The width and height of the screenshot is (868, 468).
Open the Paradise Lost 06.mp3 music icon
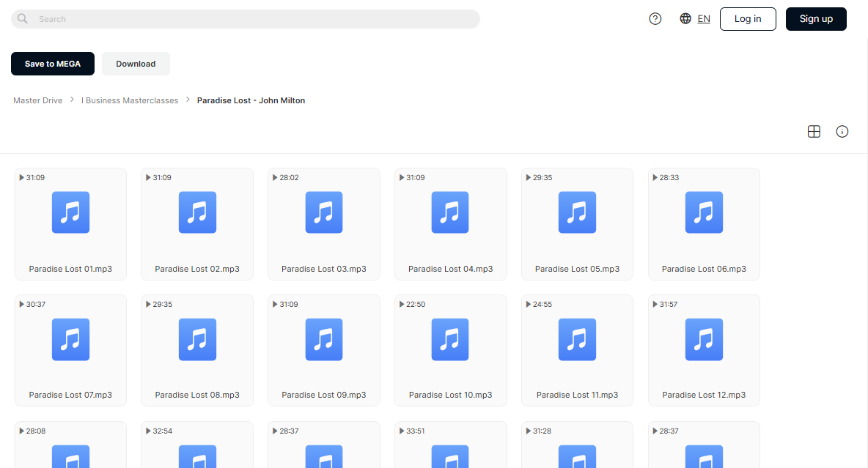(704, 212)
